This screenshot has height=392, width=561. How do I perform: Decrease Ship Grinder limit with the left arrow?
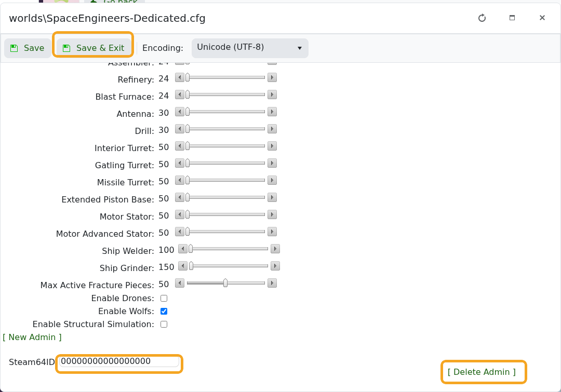click(183, 266)
